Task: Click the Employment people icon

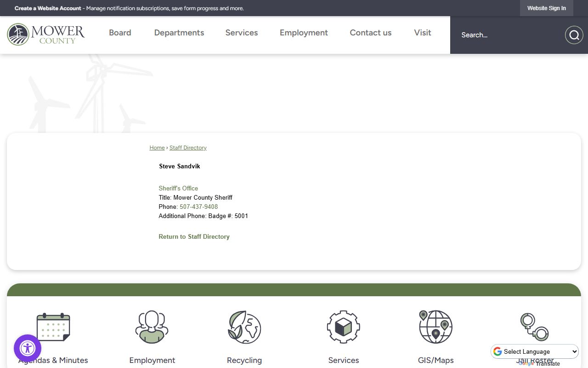Action: [152, 327]
